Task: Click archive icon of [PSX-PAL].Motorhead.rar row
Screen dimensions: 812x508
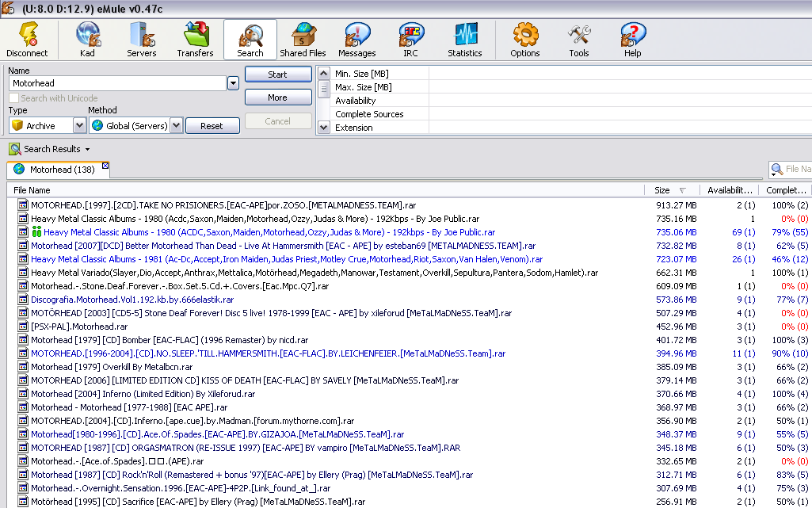Action: click(x=23, y=327)
